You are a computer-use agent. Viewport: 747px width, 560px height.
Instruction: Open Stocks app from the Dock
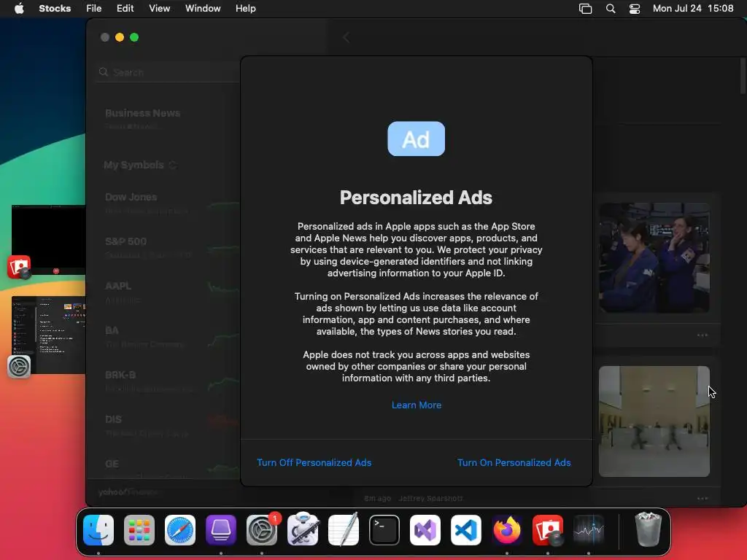coord(589,530)
